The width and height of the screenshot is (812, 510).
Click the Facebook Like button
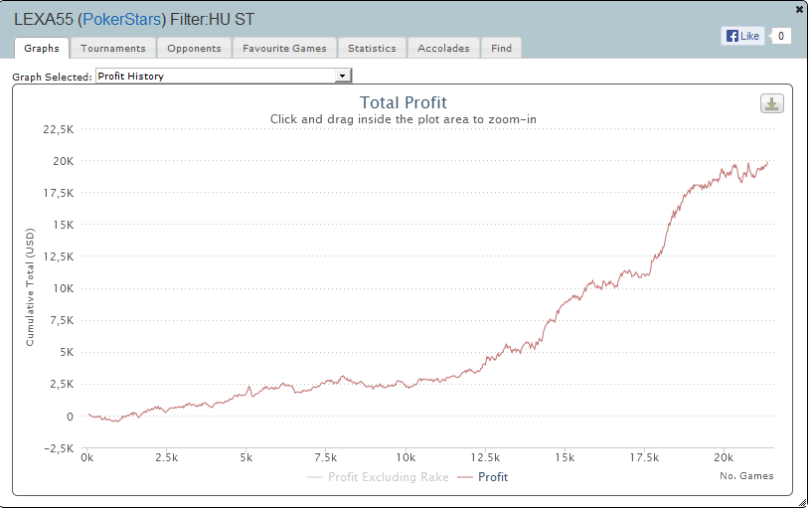(x=742, y=36)
